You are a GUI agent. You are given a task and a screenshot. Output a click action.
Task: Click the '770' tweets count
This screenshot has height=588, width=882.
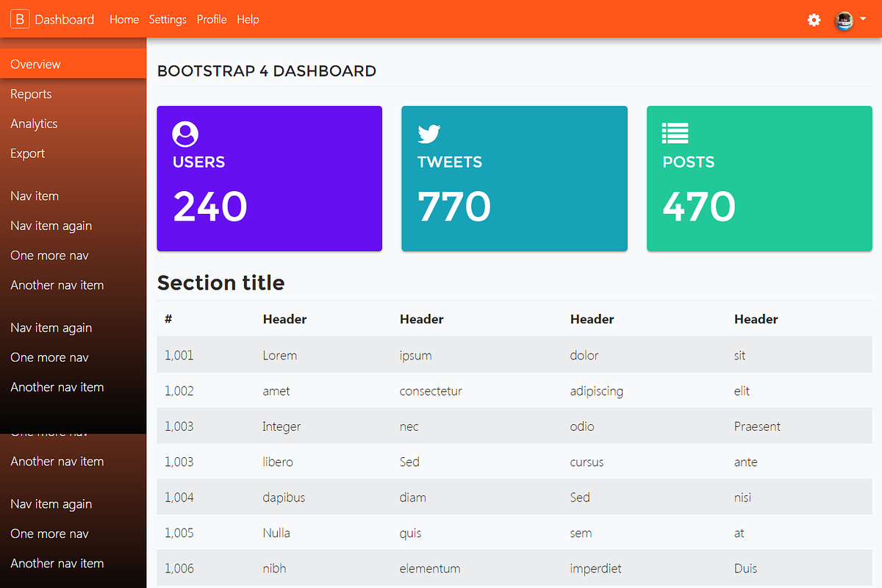point(454,207)
